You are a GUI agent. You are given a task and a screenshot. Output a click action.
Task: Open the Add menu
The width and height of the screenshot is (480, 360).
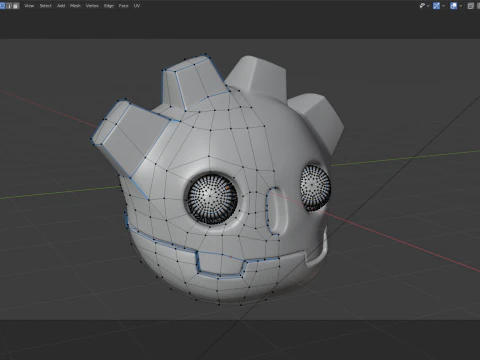click(x=61, y=6)
